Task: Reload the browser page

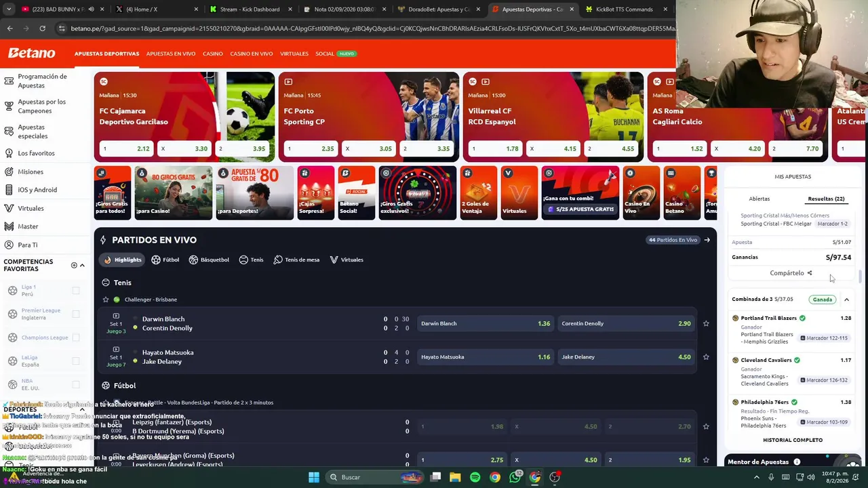Action: [x=42, y=28]
